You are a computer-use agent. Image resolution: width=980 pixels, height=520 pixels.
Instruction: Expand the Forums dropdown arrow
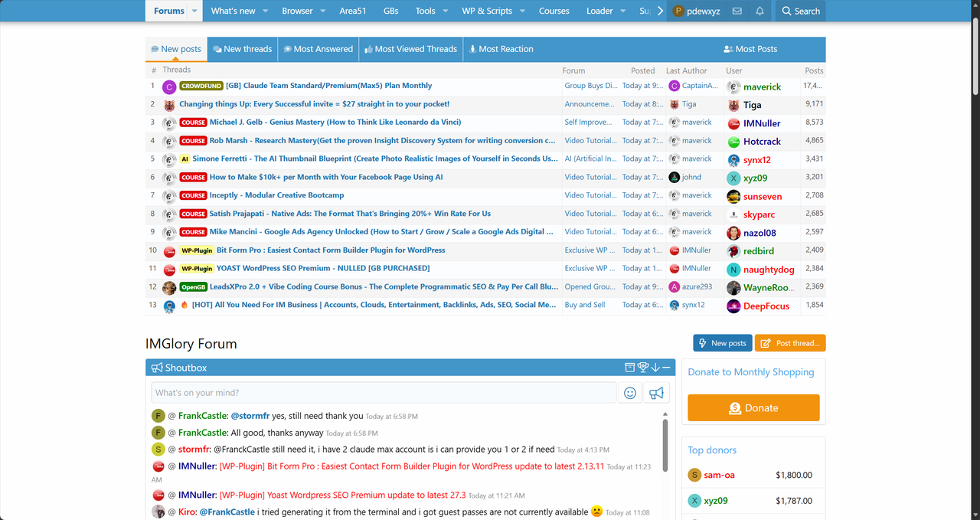(x=194, y=11)
